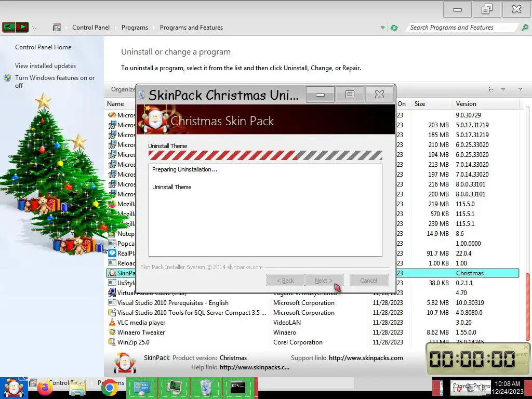Click the Cancel button in uninstaller
The height and width of the screenshot is (399, 532).
pyautogui.click(x=368, y=281)
